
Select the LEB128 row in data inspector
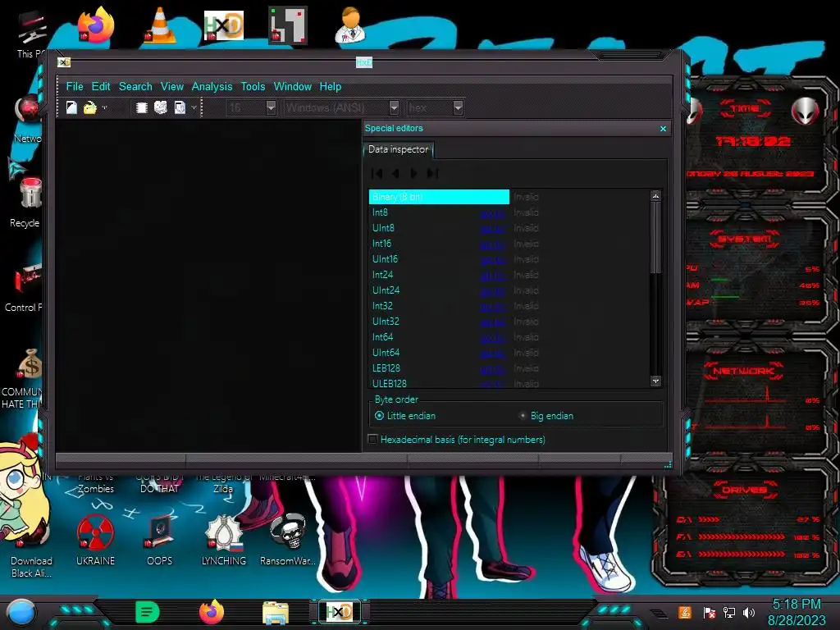[x=509, y=368]
